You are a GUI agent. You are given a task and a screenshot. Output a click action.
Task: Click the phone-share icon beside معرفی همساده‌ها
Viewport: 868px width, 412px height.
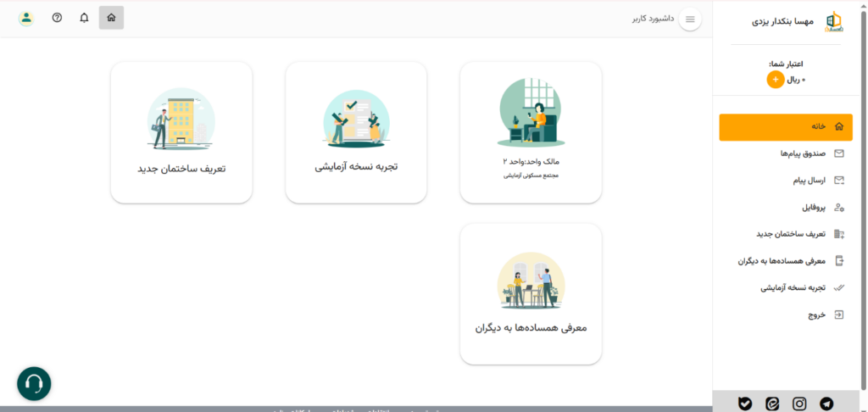click(838, 261)
